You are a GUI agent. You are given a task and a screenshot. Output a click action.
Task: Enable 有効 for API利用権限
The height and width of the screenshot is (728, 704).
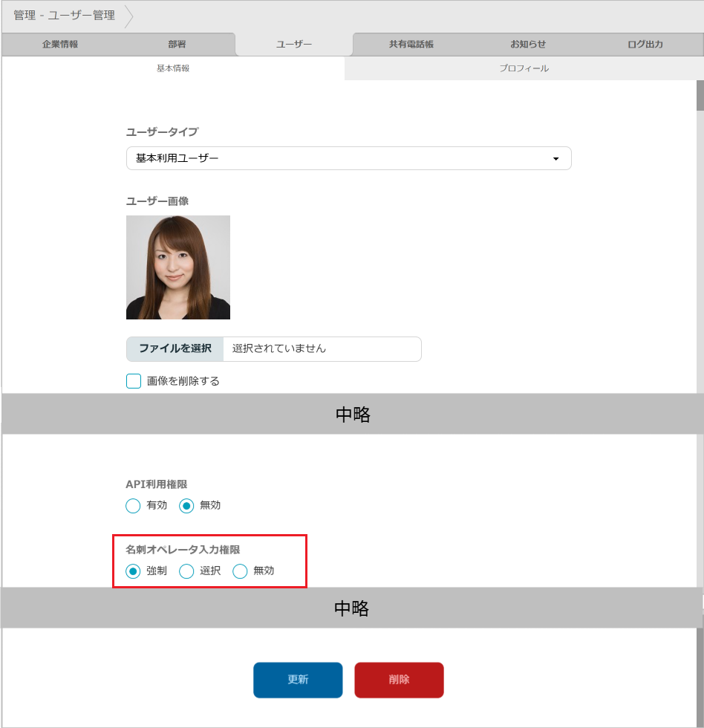click(133, 506)
